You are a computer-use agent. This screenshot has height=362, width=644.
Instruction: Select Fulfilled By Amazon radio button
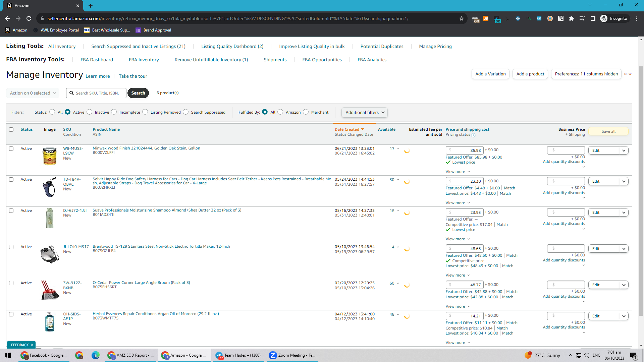click(x=280, y=112)
